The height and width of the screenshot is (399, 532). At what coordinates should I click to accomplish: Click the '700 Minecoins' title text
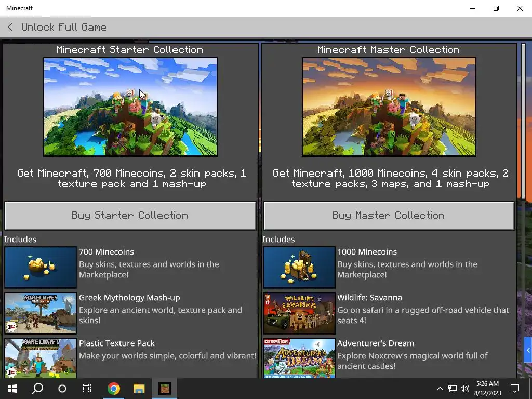coord(106,252)
